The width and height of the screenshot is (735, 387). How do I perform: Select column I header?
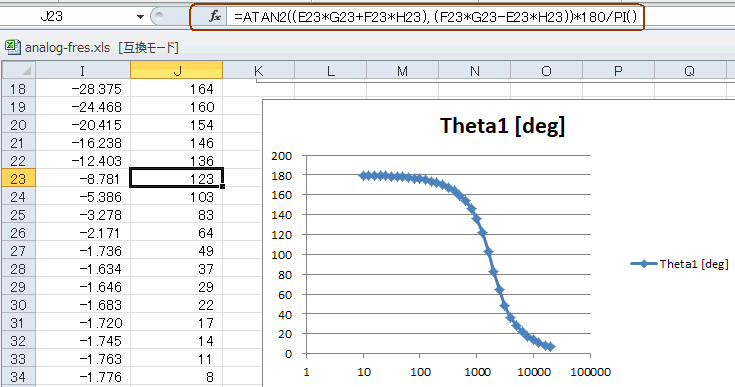[83, 71]
